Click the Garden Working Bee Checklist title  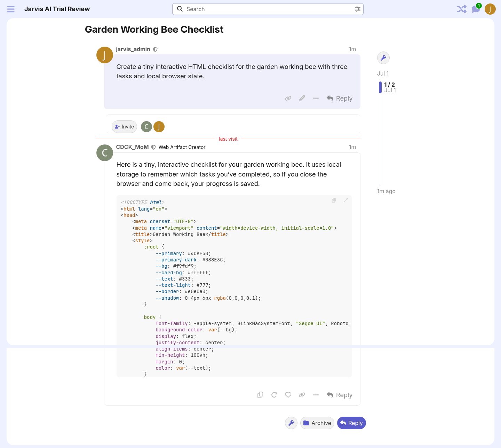point(154,30)
